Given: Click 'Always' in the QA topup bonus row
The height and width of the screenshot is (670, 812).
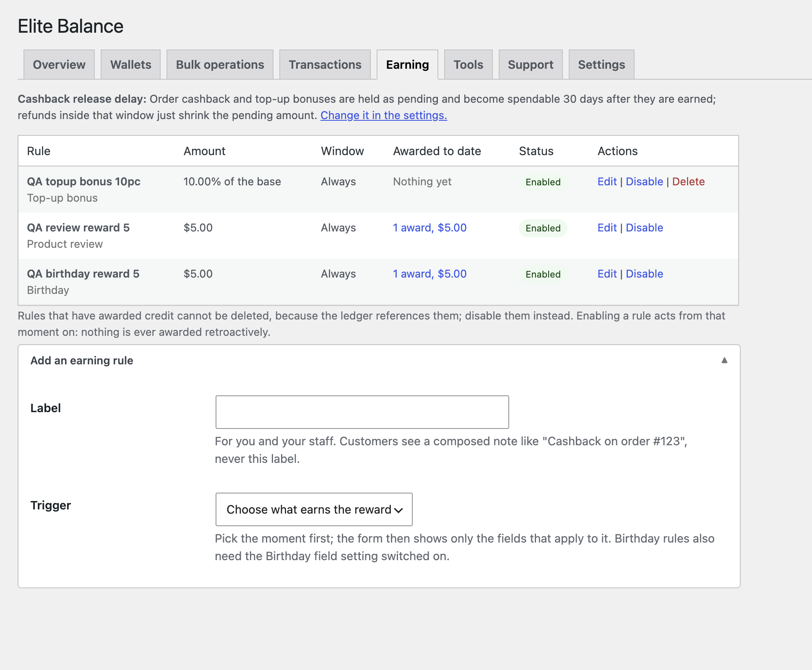Looking at the screenshot, I should point(338,182).
